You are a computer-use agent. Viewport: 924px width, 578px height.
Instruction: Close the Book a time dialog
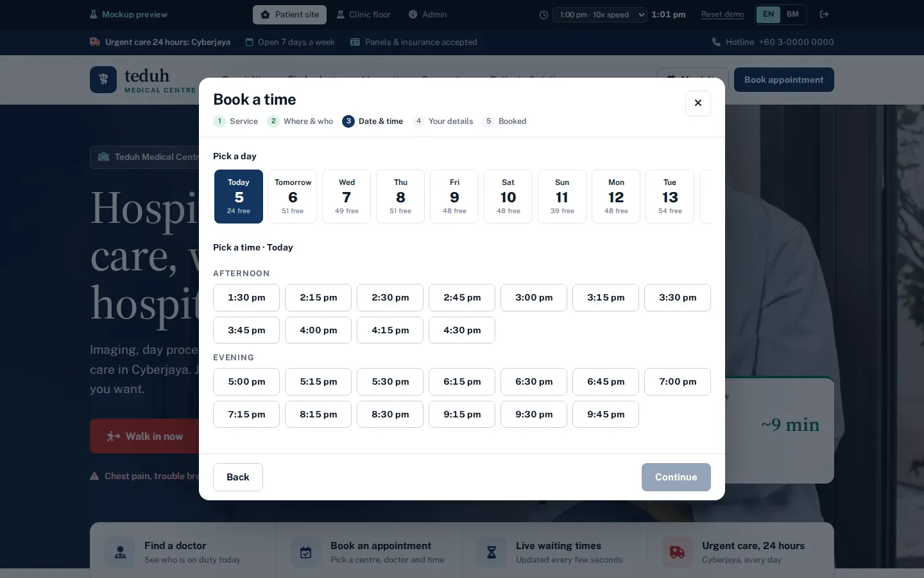pyautogui.click(x=698, y=103)
